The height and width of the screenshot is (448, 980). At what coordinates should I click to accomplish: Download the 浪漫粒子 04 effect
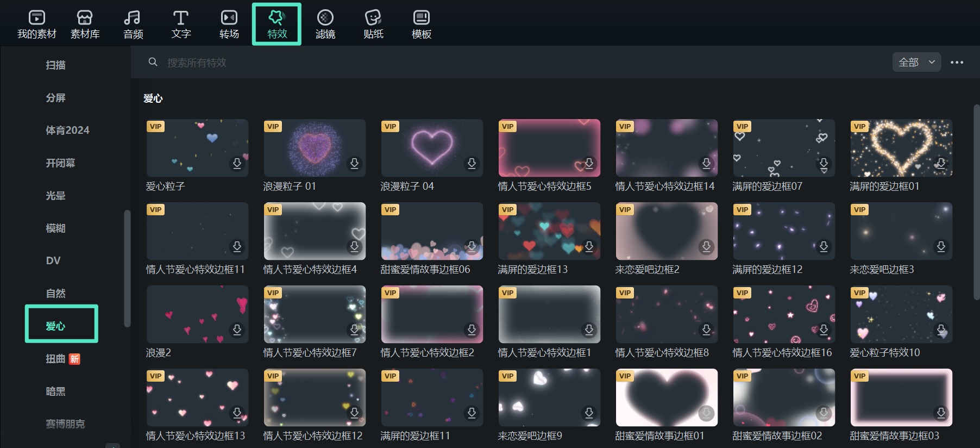[472, 164]
